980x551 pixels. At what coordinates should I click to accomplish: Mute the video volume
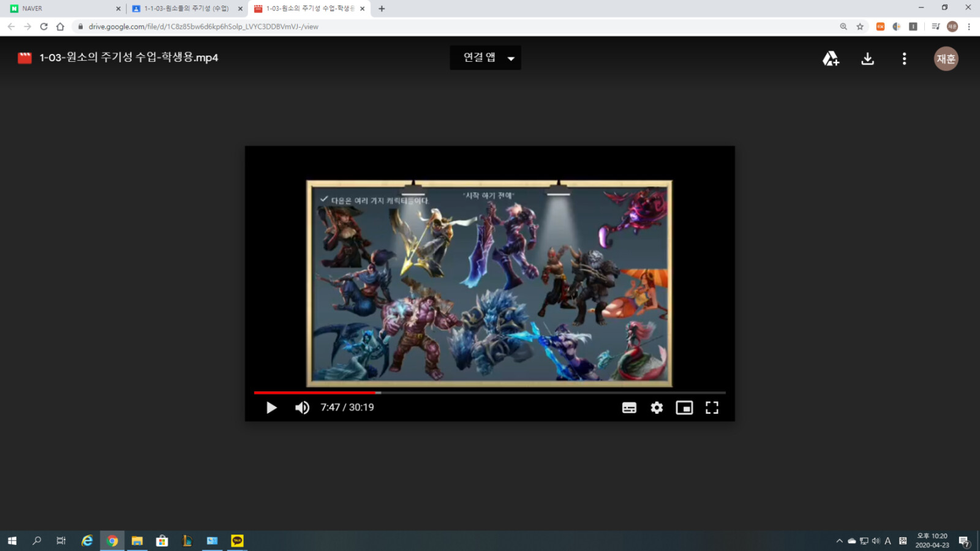click(302, 407)
